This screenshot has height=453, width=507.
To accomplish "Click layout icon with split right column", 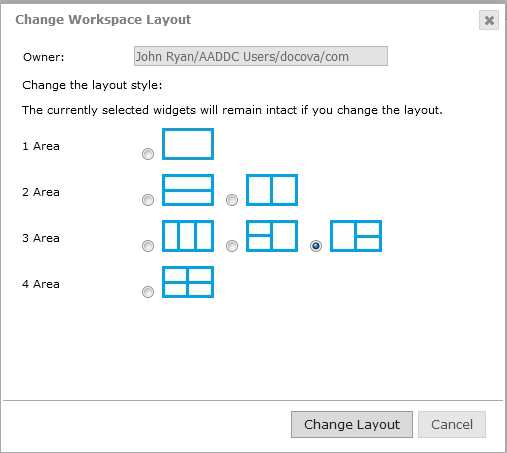I will click(356, 236).
